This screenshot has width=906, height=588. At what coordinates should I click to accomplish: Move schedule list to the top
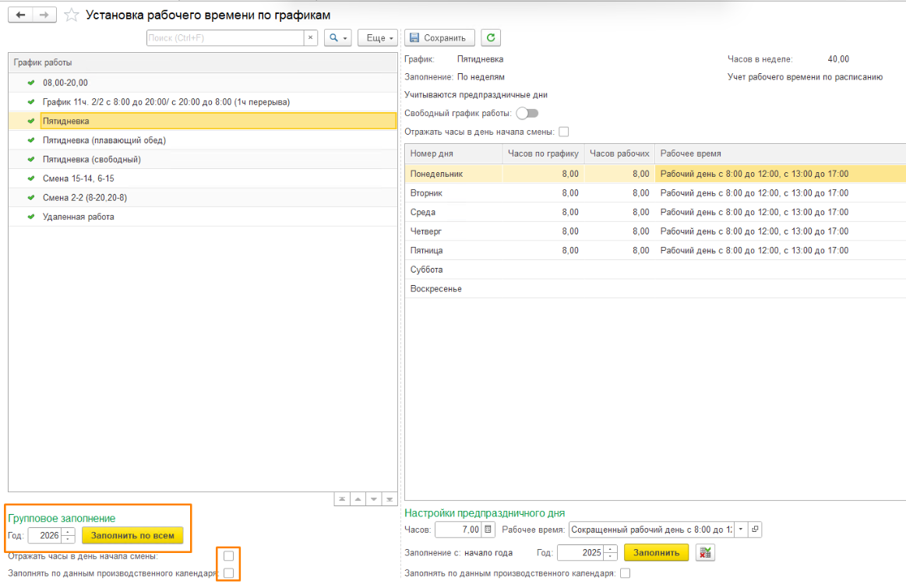coord(342,499)
